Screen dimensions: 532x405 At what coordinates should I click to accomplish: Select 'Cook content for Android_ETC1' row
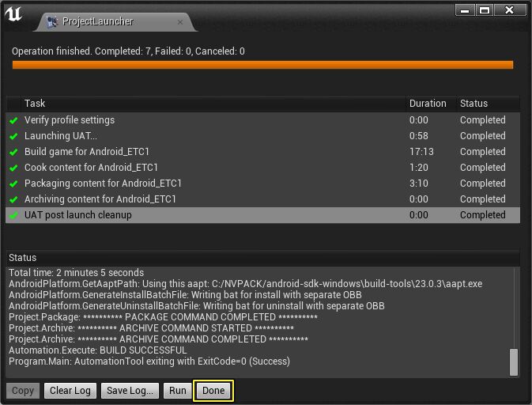point(262,168)
